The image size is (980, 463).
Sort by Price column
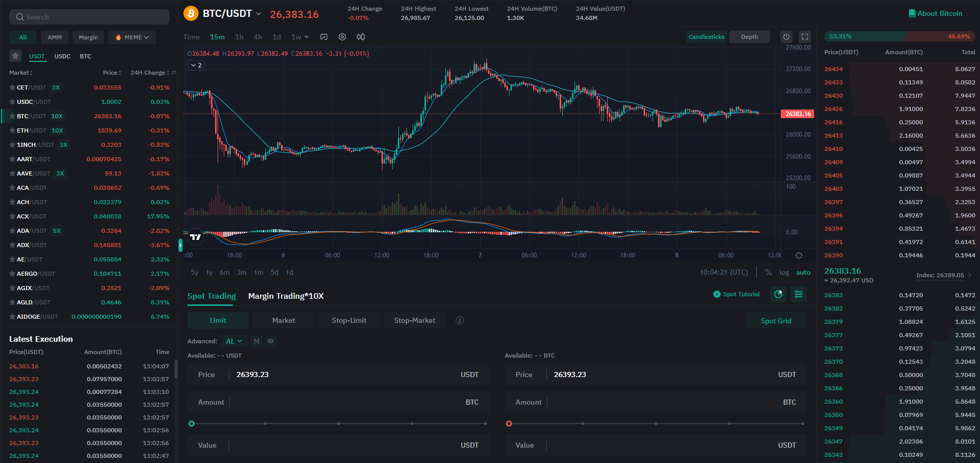[x=112, y=73]
